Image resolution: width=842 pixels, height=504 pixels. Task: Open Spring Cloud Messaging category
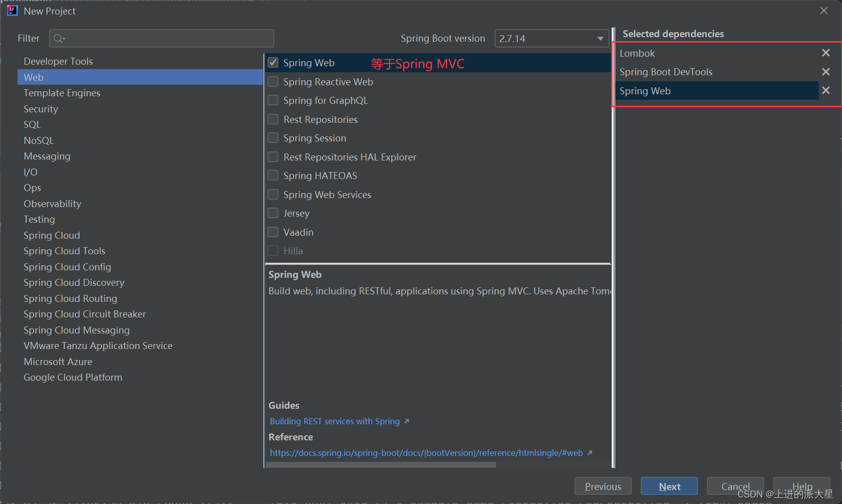click(x=140, y=330)
